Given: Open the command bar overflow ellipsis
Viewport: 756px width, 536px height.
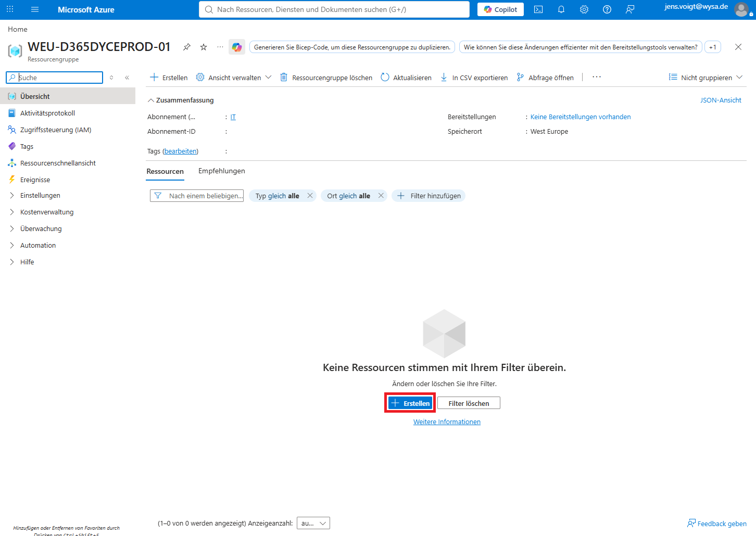Looking at the screenshot, I should [x=597, y=78].
